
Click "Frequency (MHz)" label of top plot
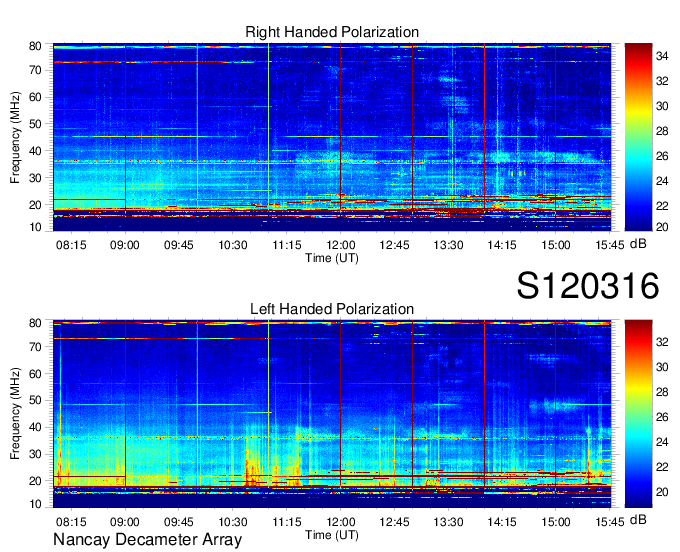(x=15, y=137)
